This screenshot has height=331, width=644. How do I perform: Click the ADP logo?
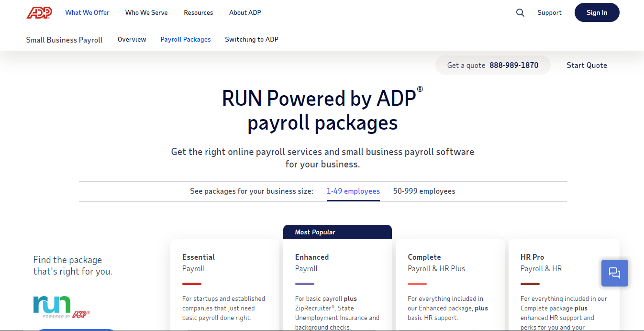pos(39,12)
